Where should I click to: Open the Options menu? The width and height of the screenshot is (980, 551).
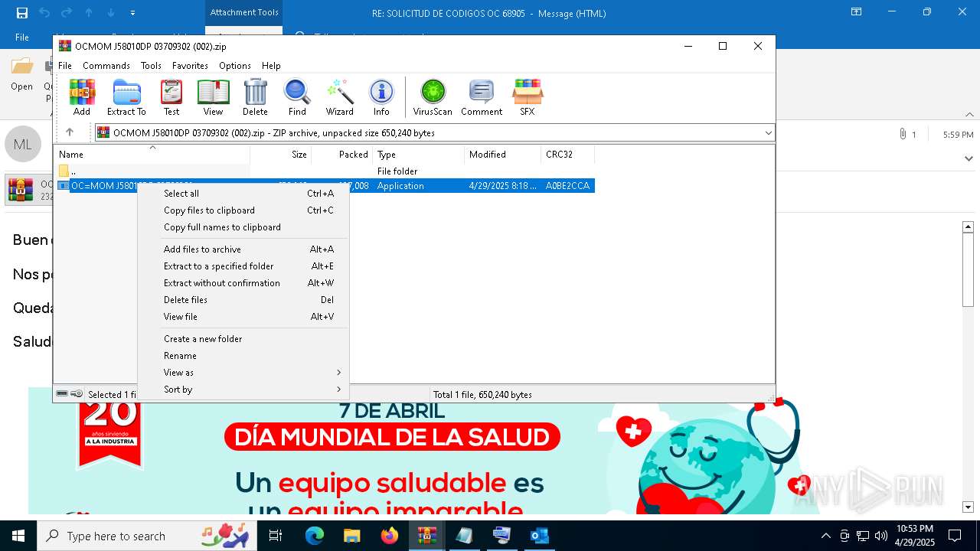235,66
